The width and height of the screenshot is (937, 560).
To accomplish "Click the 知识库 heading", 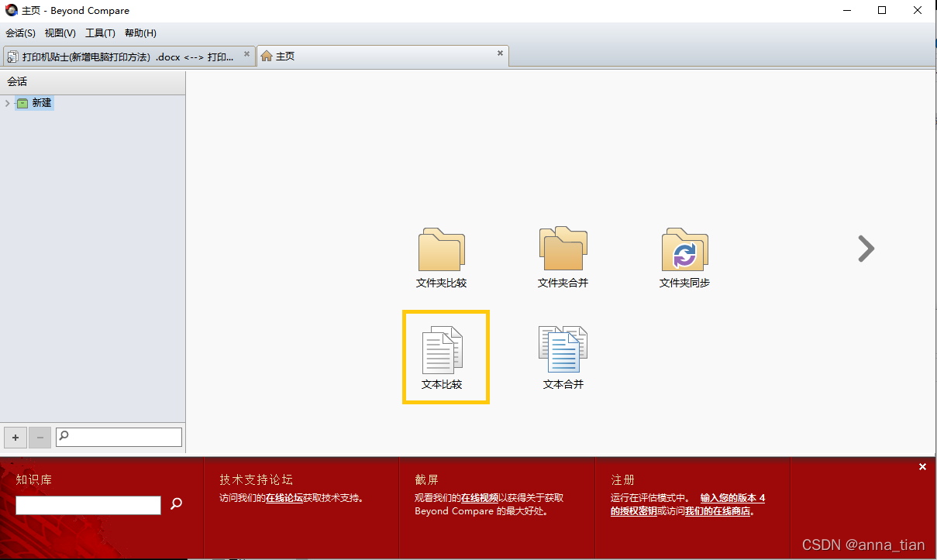I will click(33, 479).
